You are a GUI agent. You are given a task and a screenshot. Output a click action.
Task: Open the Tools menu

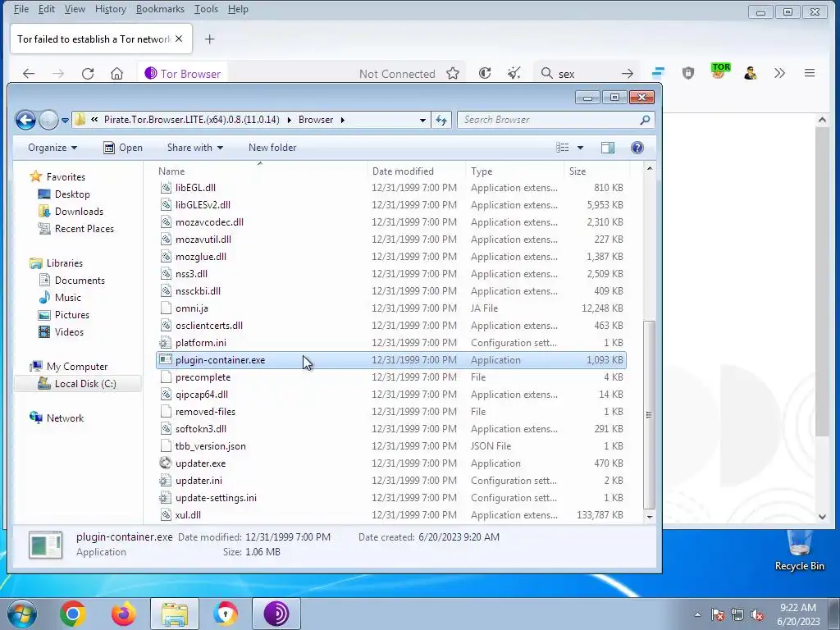(206, 9)
